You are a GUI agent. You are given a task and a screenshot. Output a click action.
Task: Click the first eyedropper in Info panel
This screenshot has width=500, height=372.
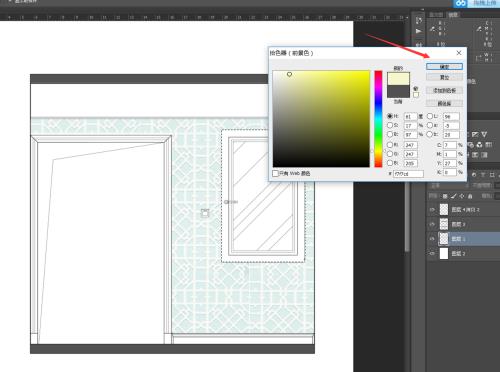pos(432,29)
